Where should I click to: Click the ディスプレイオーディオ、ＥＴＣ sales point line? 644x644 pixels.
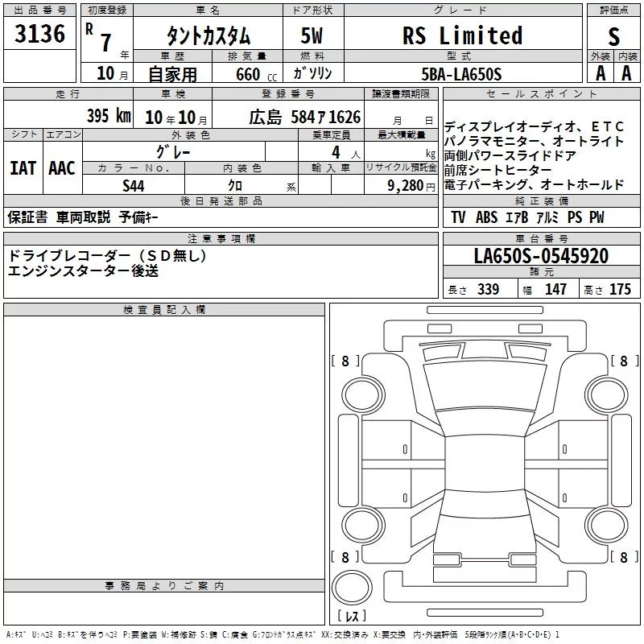534,126
